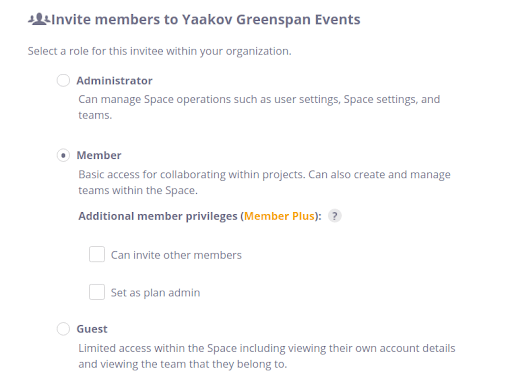Click the Can invite other members label

click(x=176, y=255)
